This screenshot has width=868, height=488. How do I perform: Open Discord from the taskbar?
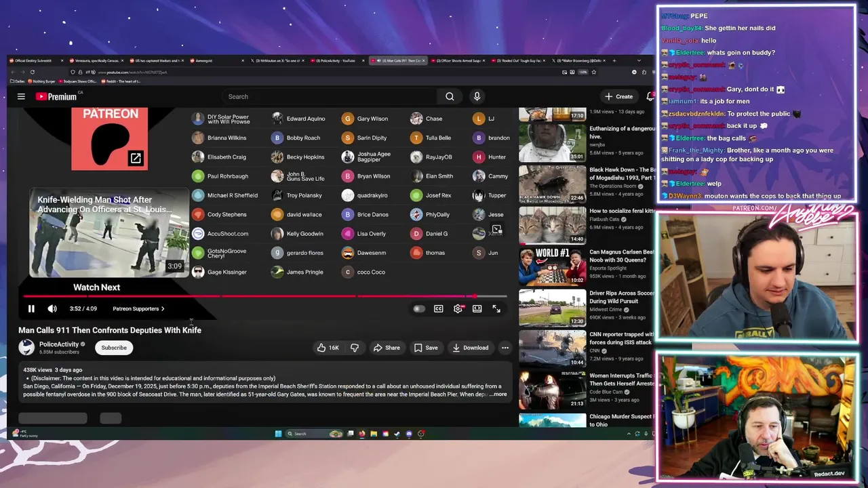coord(409,434)
